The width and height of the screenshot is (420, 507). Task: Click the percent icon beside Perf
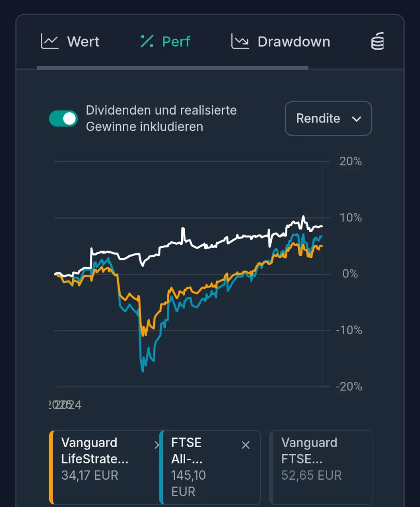click(146, 41)
